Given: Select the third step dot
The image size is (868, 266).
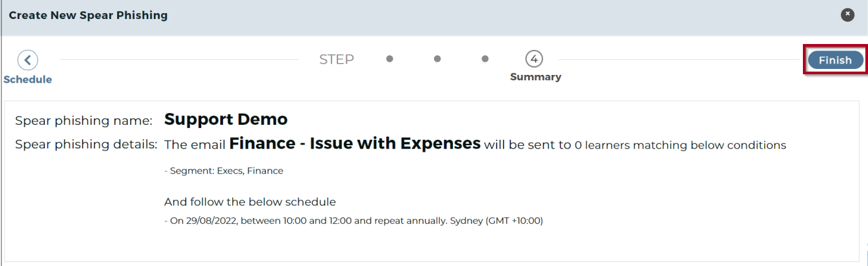Looking at the screenshot, I should [x=485, y=59].
